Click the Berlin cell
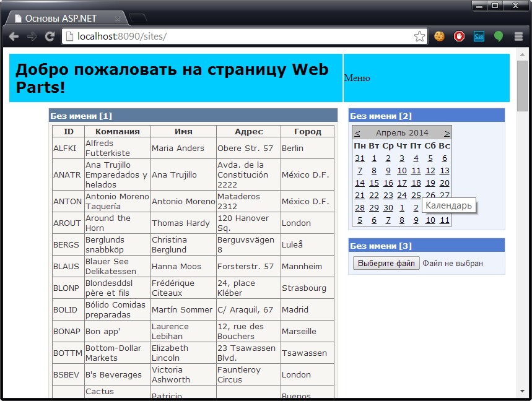Image resolution: width=532 pixels, height=401 pixels. [307, 148]
